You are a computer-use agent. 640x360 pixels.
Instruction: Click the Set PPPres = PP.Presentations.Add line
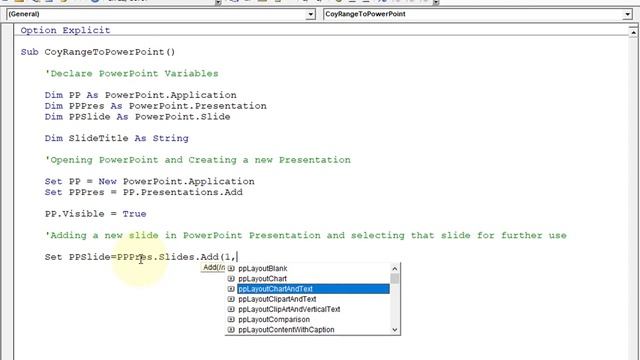click(144, 192)
